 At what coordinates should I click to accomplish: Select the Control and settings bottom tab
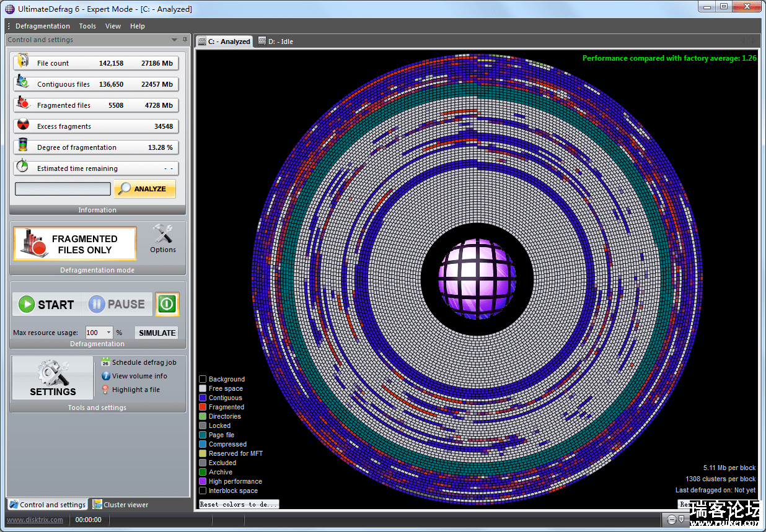[47, 505]
